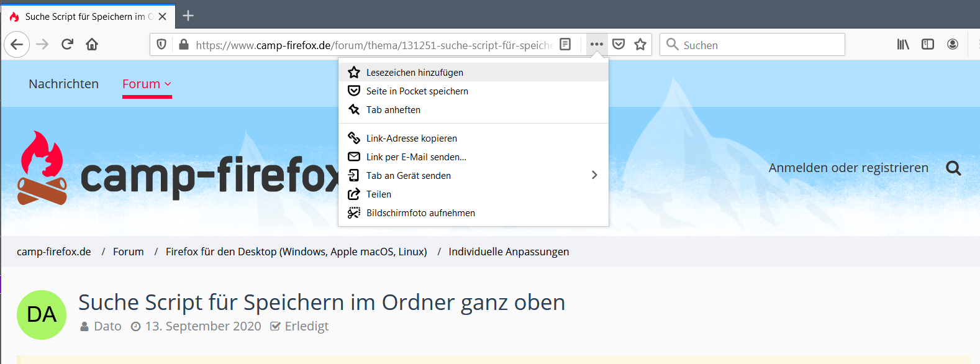This screenshot has width=980, height=364.
Task: Take screenshot via Bildschirmfoto aufnehmen
Action: 473,212
